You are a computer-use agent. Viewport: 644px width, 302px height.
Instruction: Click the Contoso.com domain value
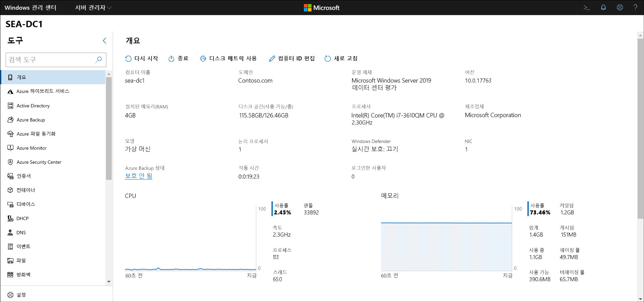point(255,81)
